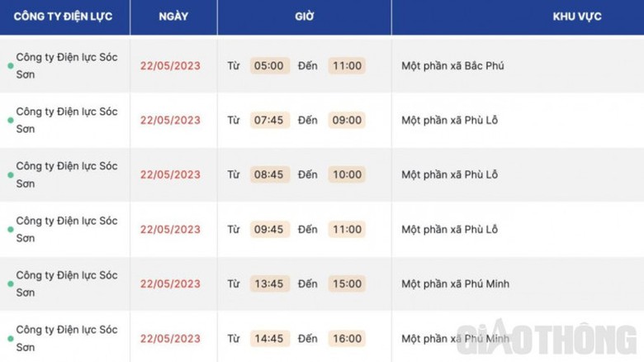Click green status dot in the 07:45 row
Viewport: 644px width, 362px height.
(11, 120)
